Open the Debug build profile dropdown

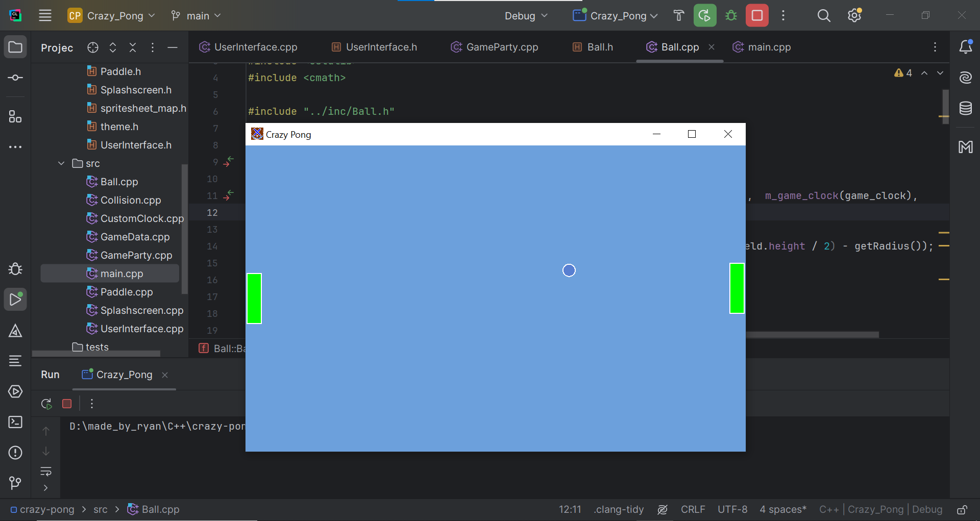(526, 16)
